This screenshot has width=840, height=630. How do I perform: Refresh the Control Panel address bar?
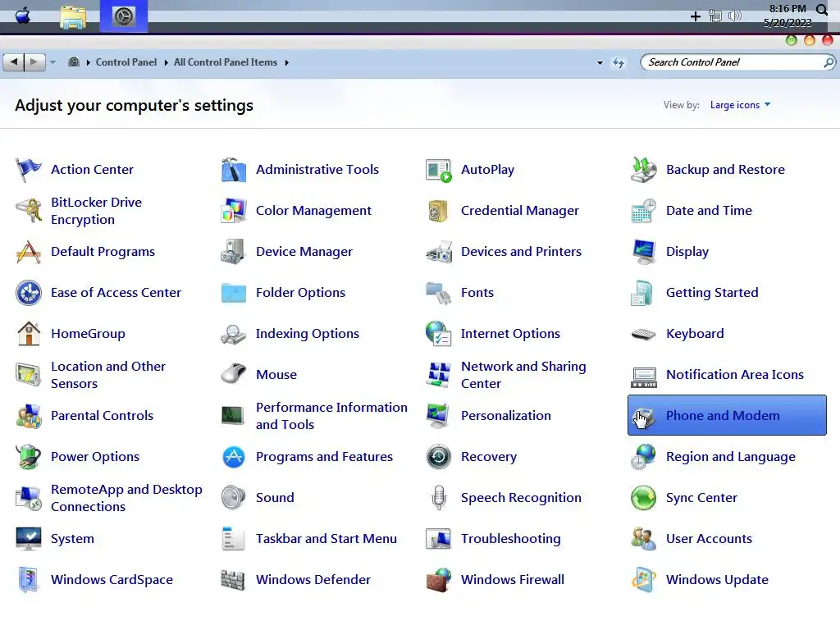[x=619, y=63]
